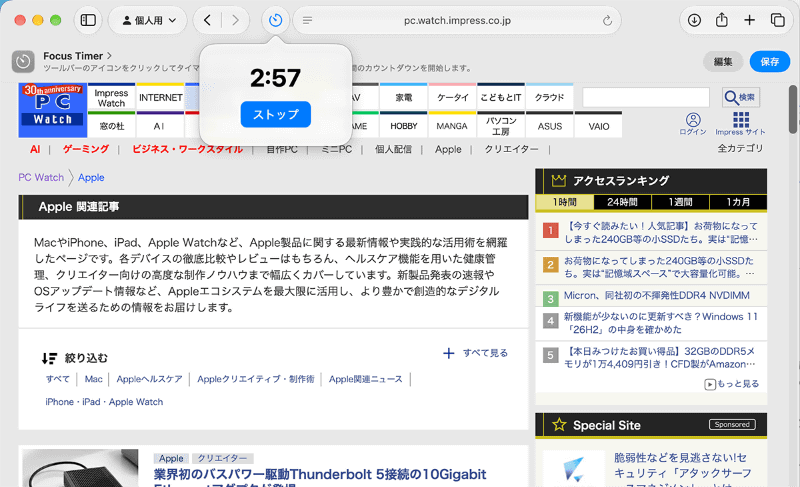The height and width of the screenshot is (487, 800).
Task: Expand filters with すべて見る plus
Action: 475,353
